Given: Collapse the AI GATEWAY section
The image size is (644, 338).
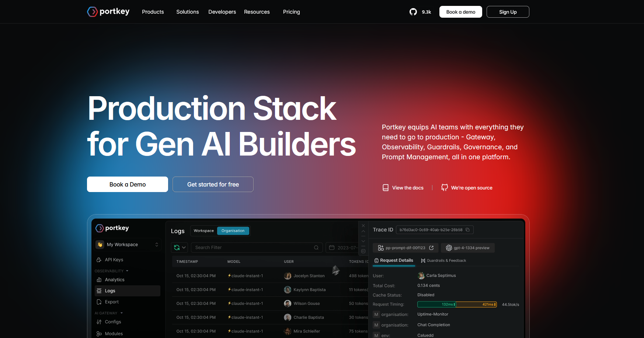Looking at the screenshot, I should click(109, 313).
